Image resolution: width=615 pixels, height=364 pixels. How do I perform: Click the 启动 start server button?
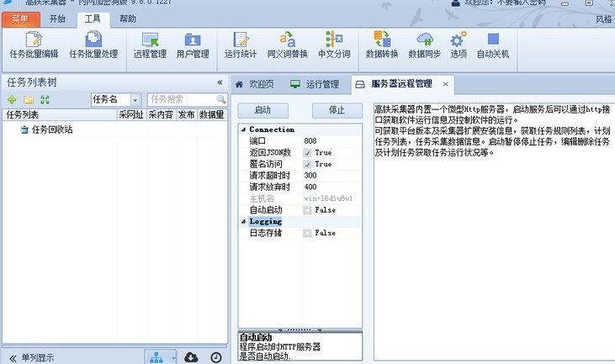click(262, 110)
